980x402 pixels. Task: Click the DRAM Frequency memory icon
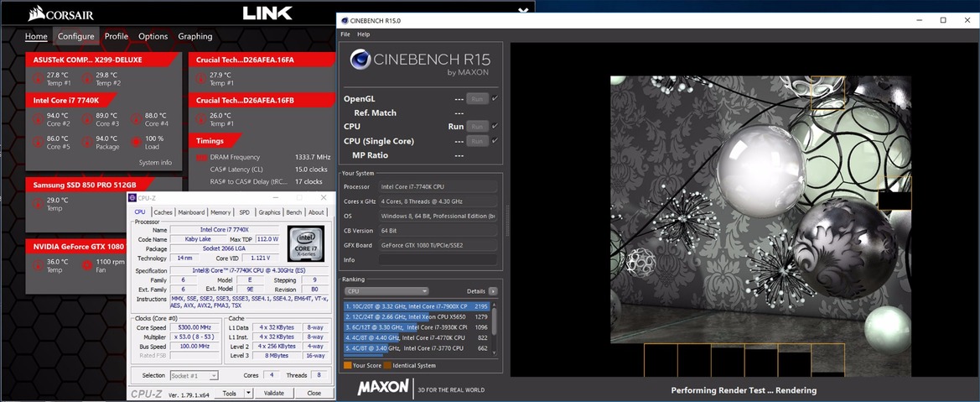201,157
